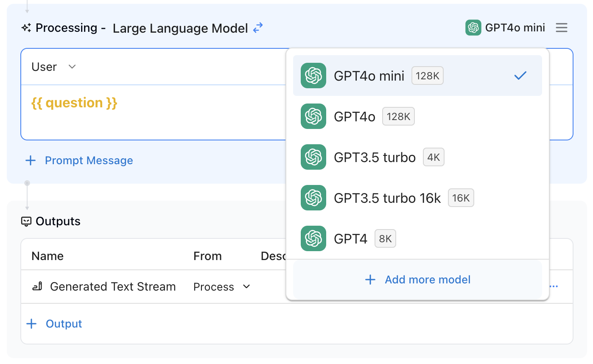593x364 pixels.
Task: Click the Generated Text Stream type icon
Action: (37, 287)
